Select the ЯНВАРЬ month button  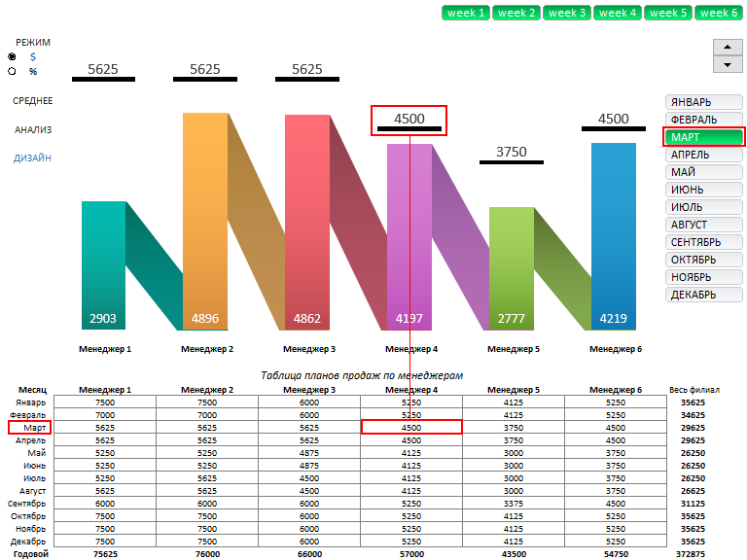[704, 102]
